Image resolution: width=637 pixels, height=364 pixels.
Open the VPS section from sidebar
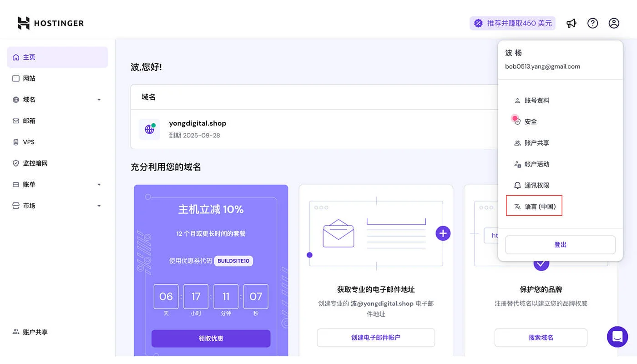click(x=27, y=142)
